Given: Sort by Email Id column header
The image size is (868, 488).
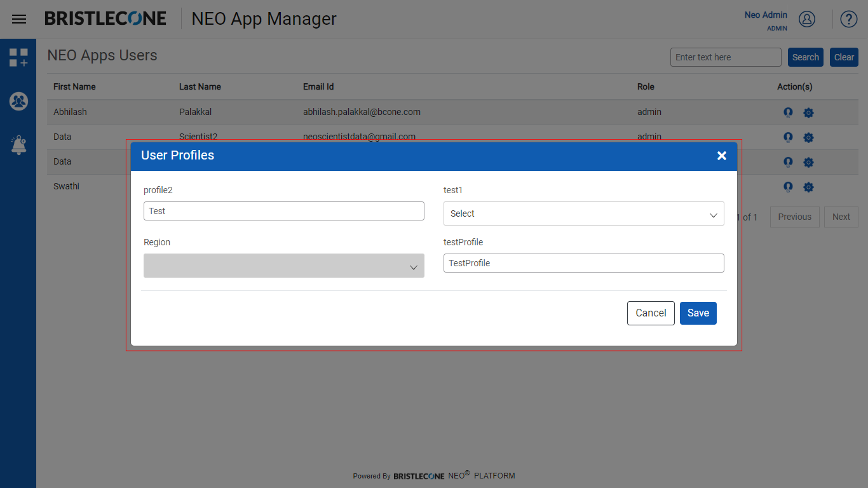Looking at the screenshot, I should pos(318,86).
